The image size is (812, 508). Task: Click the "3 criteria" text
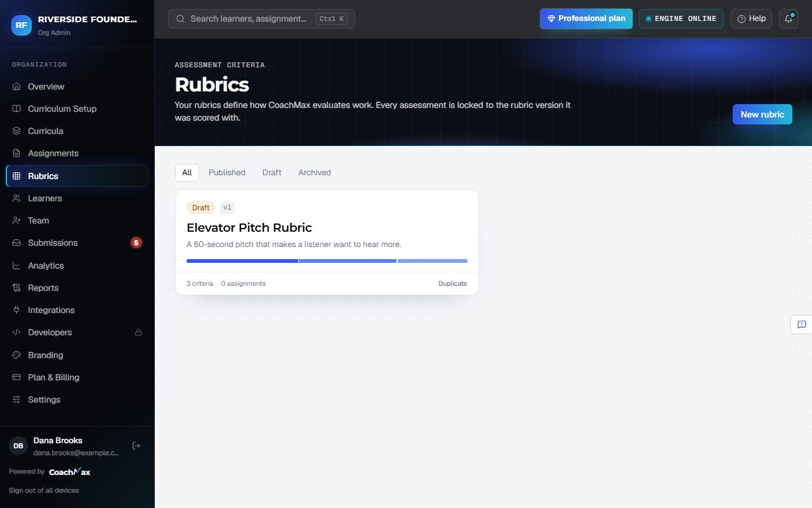click(x=200, y=283)
